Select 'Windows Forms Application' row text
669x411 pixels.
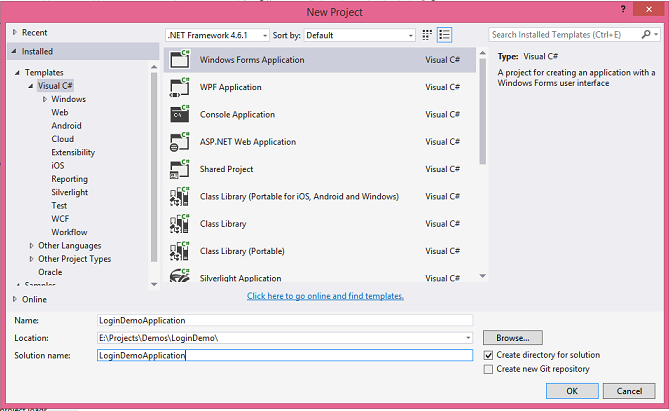pyautogui.click(x=252, y=60)
